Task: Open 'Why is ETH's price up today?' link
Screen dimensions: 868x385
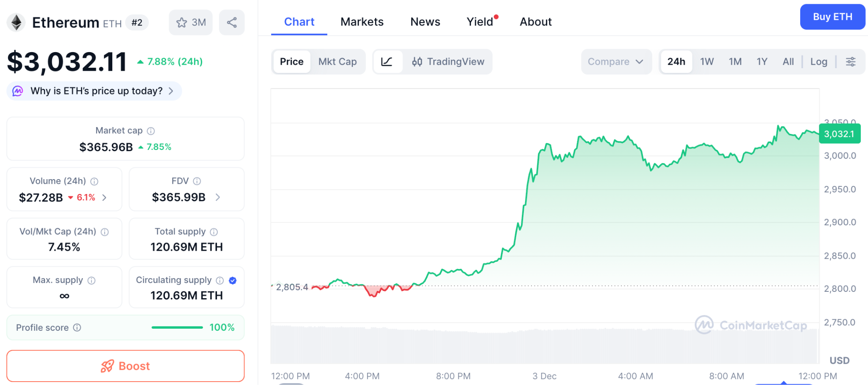Action: click(x=94, y=91)
